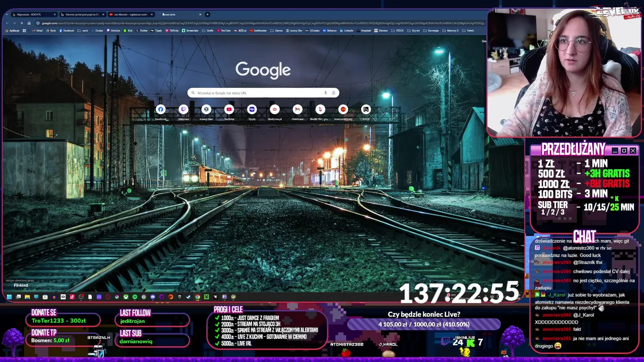The image size is (644, 362).
Task: Expand the Norwegia bookmark folder
Action: 432,31
